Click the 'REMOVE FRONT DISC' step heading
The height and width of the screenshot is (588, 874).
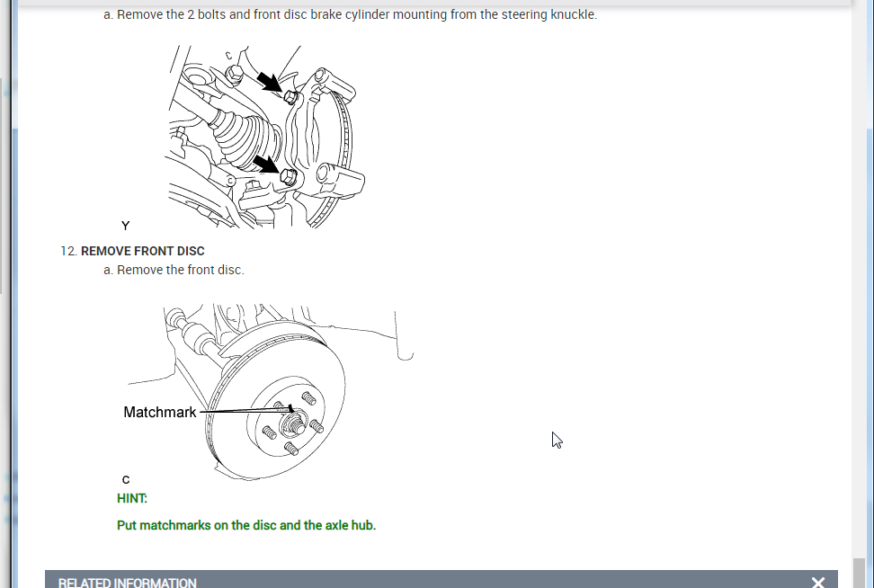click(x=143, y=251)
